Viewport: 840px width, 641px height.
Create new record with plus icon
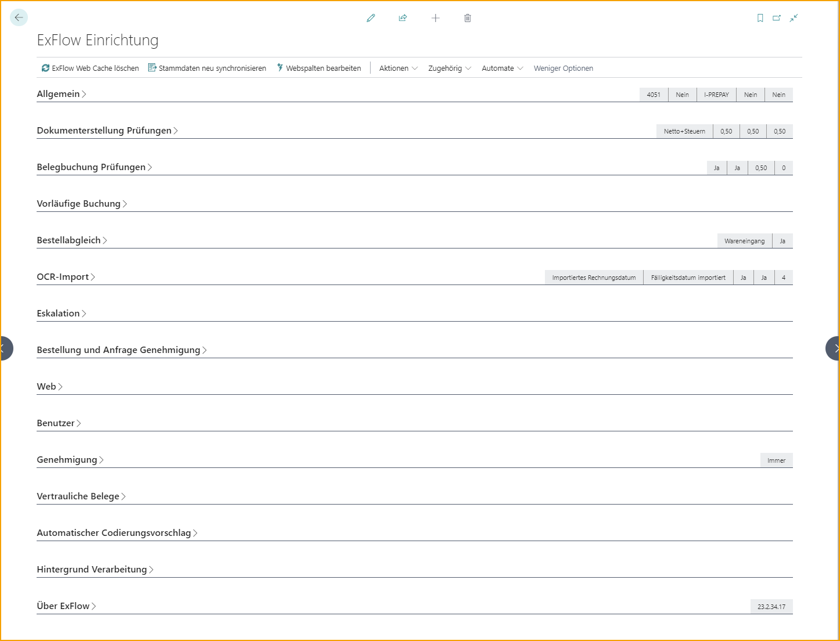(x=435, y=18)
